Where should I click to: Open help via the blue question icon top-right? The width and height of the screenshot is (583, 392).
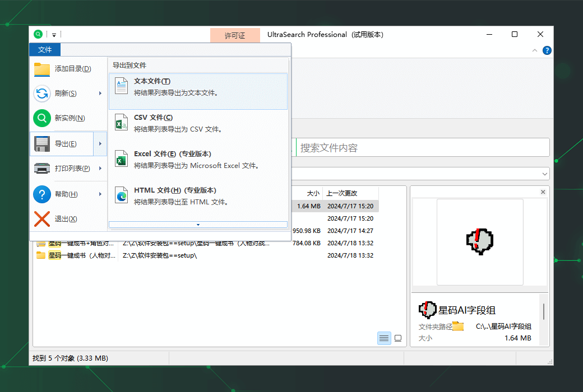(547, 50)
